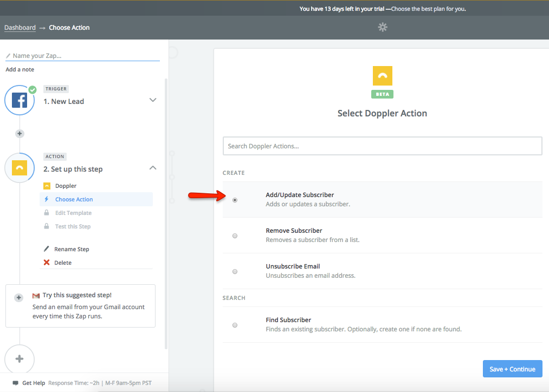Screen dimensions: 549x392
Task: Click the lock icon beside Edit Template
Action: [46, 213]
